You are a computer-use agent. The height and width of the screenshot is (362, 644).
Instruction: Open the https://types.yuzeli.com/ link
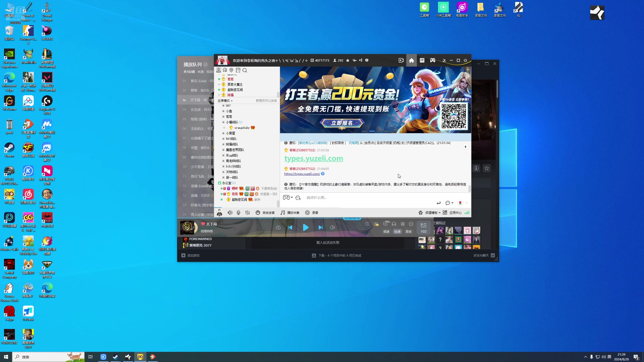[302, 174]
